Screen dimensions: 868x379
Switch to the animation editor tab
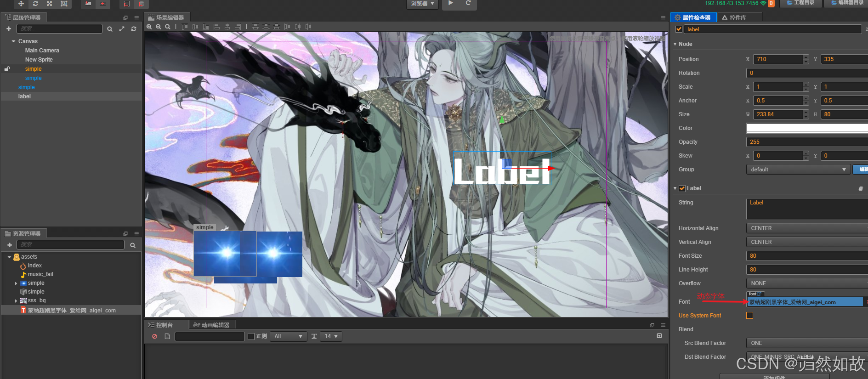(x=211, y=325)
